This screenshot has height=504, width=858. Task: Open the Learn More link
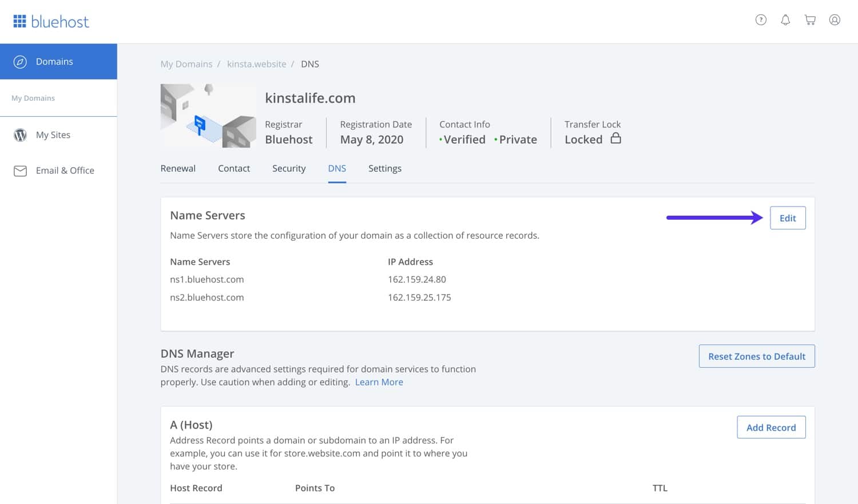point(379,382)
